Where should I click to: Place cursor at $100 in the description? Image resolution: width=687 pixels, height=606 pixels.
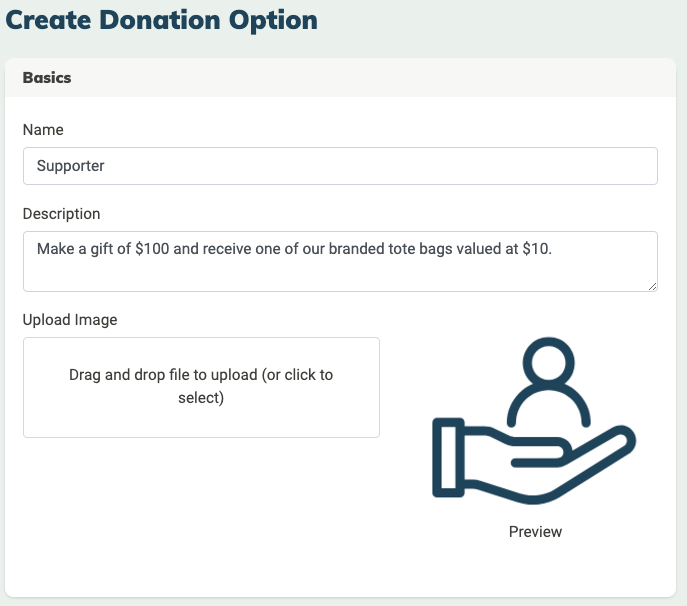click(152, 249)
